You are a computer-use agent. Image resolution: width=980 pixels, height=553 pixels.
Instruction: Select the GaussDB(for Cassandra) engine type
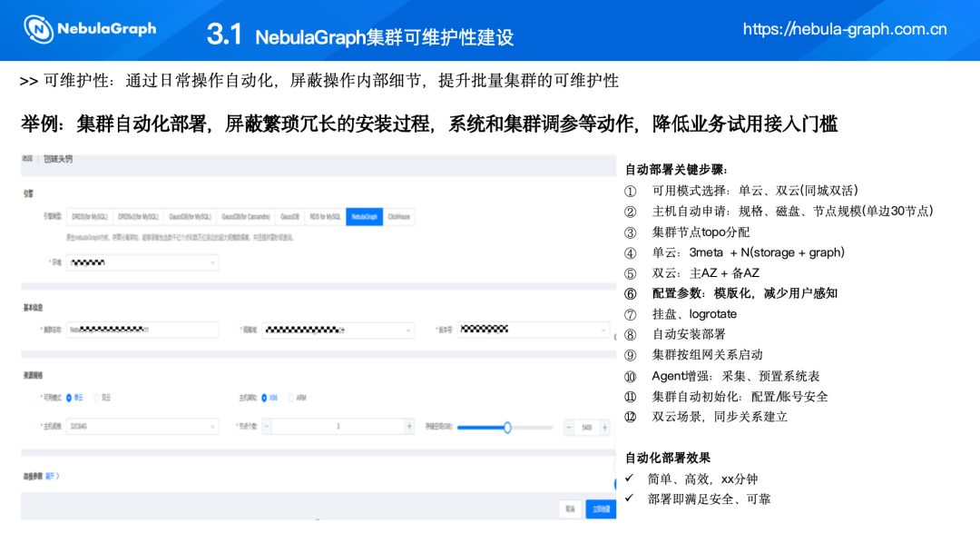pyautogui.click(x=246, y=217)
